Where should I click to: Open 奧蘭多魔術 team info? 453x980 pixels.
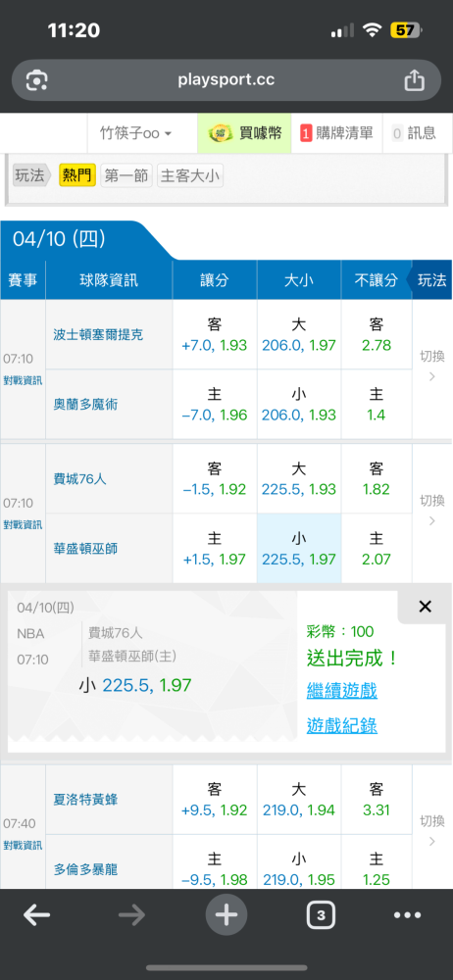85,405
